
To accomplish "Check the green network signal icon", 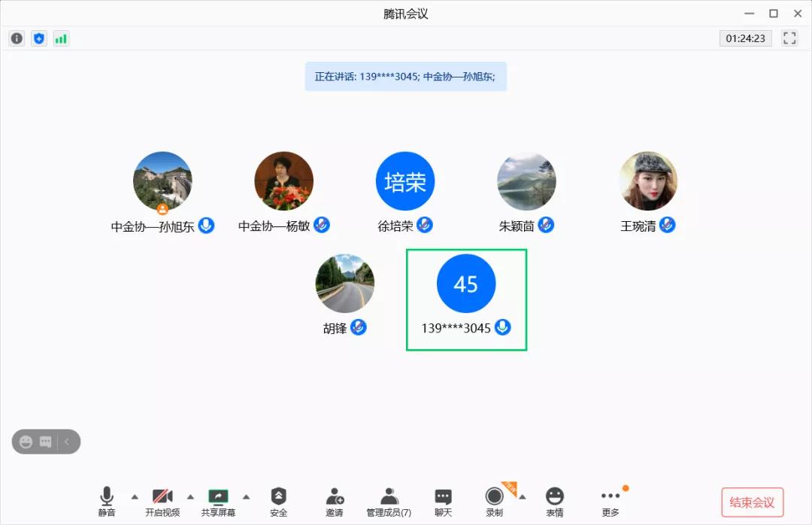I will point(61,38).
